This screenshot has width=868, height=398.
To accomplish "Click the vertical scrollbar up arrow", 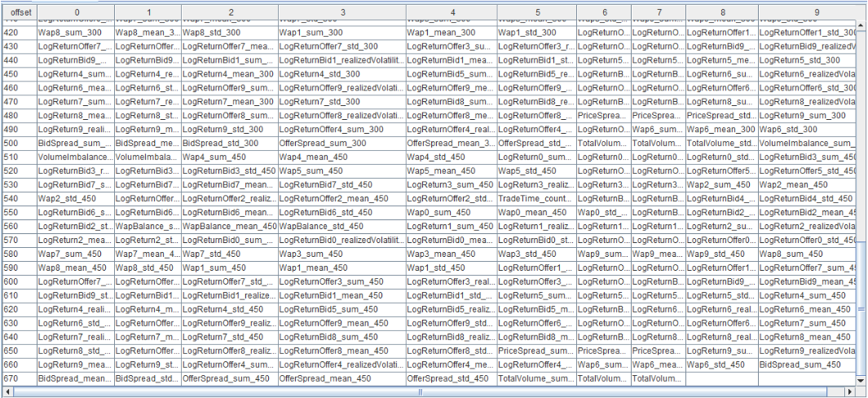I will click(x=862, y=25).
